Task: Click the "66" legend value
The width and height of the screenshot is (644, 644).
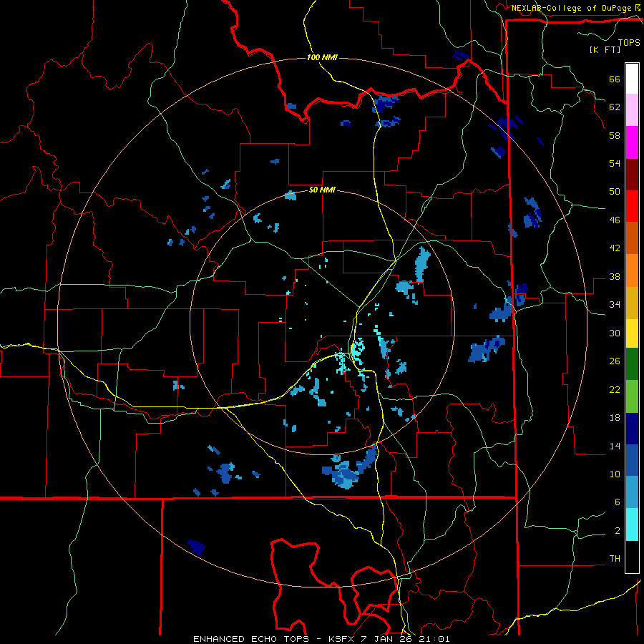Action: [x=615, y=79]
